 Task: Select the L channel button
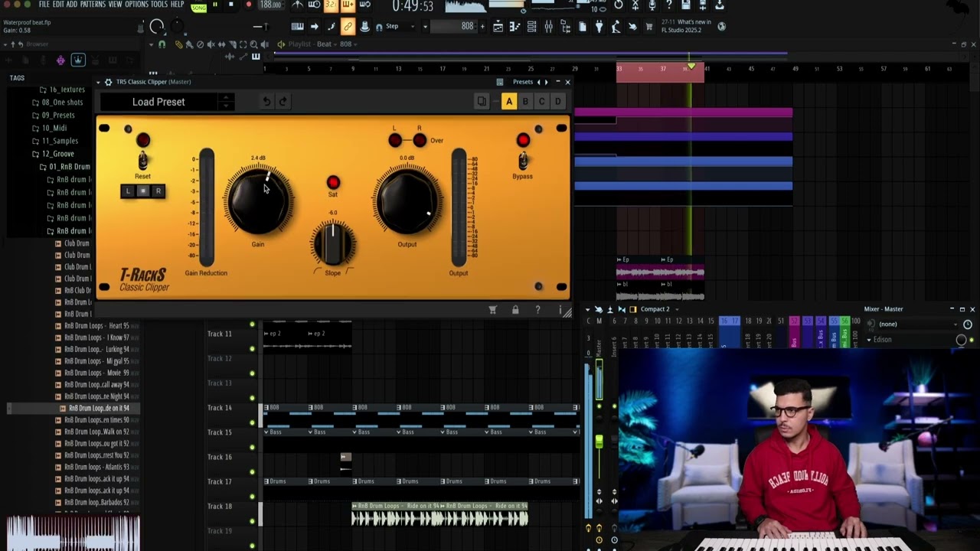[x=128, y=191]
